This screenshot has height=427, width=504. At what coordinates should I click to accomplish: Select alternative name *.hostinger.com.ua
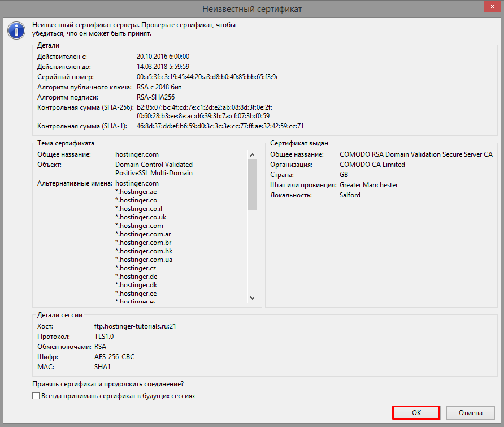click(144, 260)
